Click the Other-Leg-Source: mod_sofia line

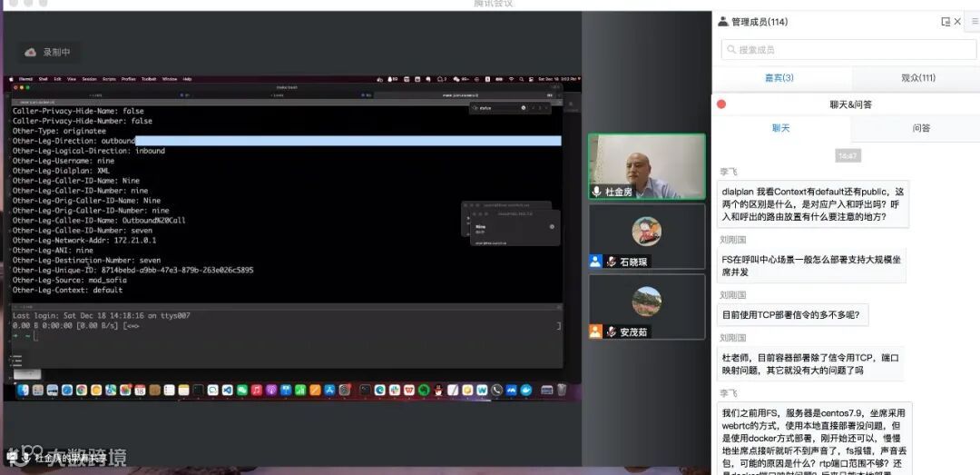[x=69, y=281]
